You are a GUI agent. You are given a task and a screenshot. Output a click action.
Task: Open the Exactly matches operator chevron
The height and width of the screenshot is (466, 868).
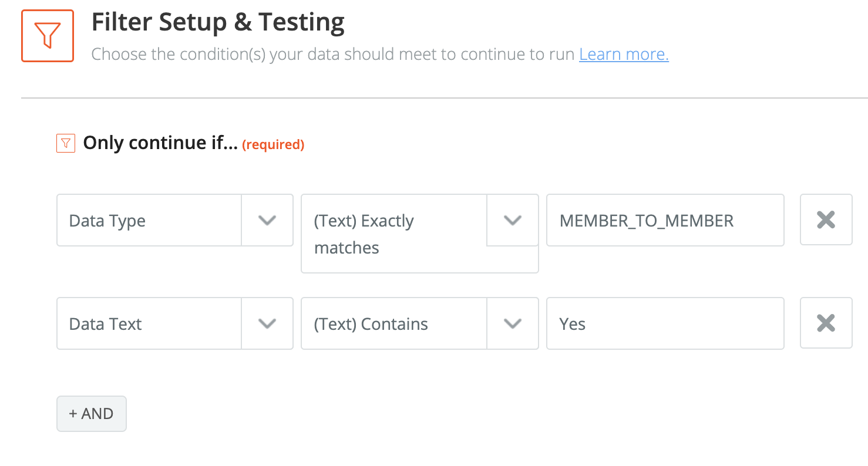point(513,220)
